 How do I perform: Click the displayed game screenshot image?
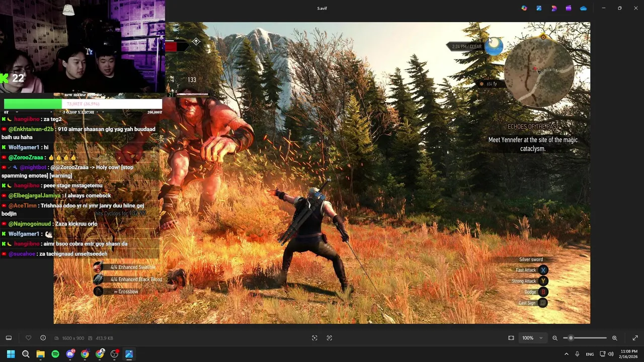(x=322, y=173)
